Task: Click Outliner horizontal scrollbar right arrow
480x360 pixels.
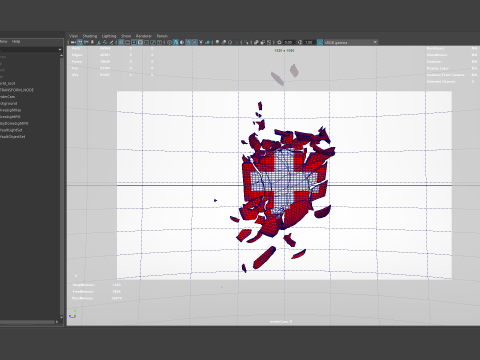Action: tap(57, 322)
